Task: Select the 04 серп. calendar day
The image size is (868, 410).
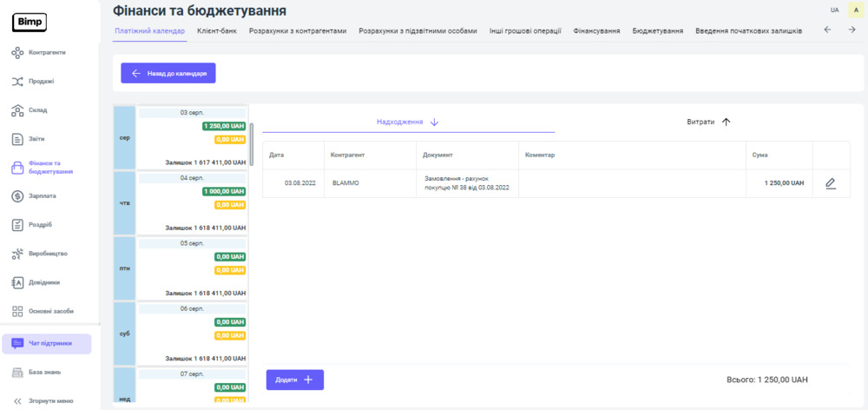Action: pyautogui.click(x=191, y=178)
